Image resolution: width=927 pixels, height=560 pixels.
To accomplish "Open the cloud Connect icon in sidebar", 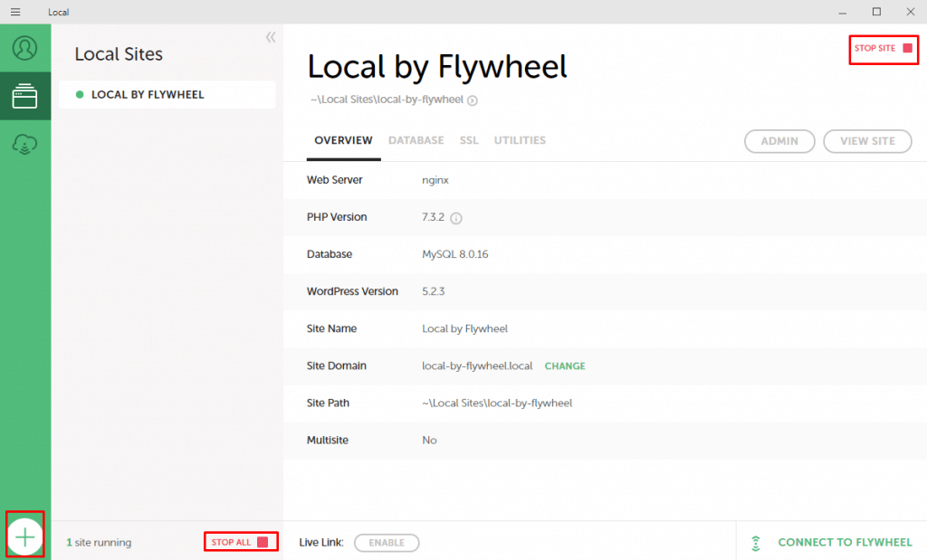I will 24,144.
